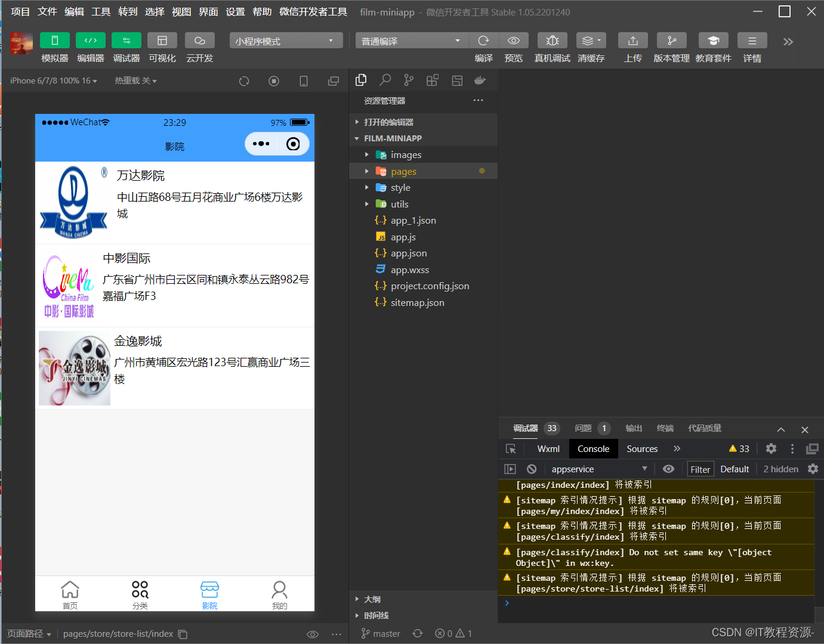This screenshot has width=824, height=644.
Task: Expand the opened editors section
Action: coord(423,122)
